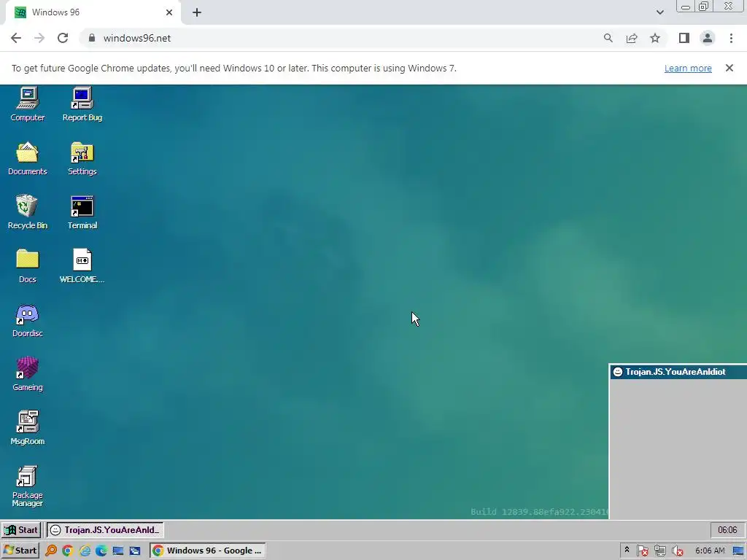The image size is (747, 560).
Task: Click the Windows 96 taskbar clock 06:06
Action: click(x=727, y=530)
